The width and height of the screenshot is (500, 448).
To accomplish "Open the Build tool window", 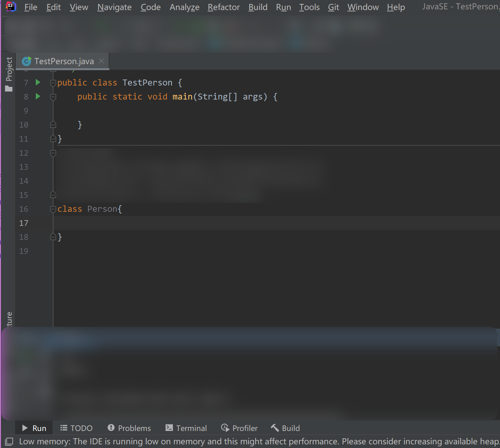I will tap(285, 428).
